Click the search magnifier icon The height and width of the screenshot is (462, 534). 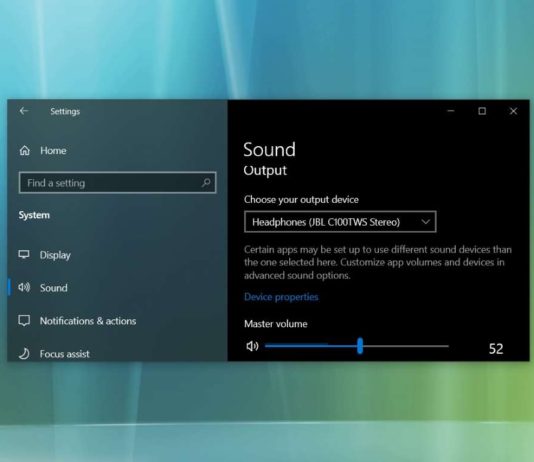(x=206, y=182)
